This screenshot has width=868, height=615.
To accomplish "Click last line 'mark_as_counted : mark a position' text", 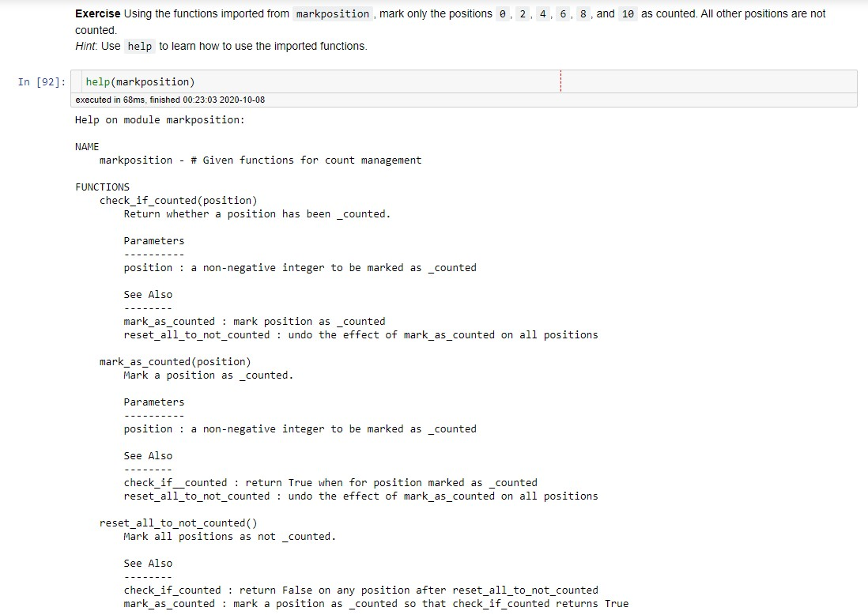I will tap(376, 604).
